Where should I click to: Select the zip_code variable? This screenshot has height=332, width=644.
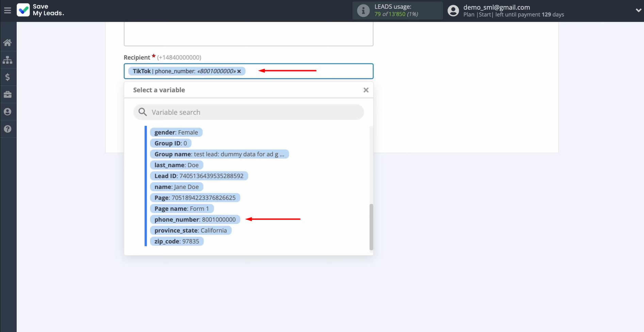click(x=177, y=241)
